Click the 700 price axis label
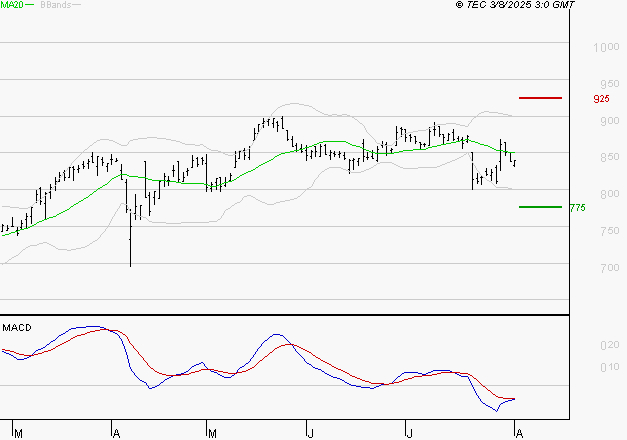627x440 pixels. click(610, 268)
